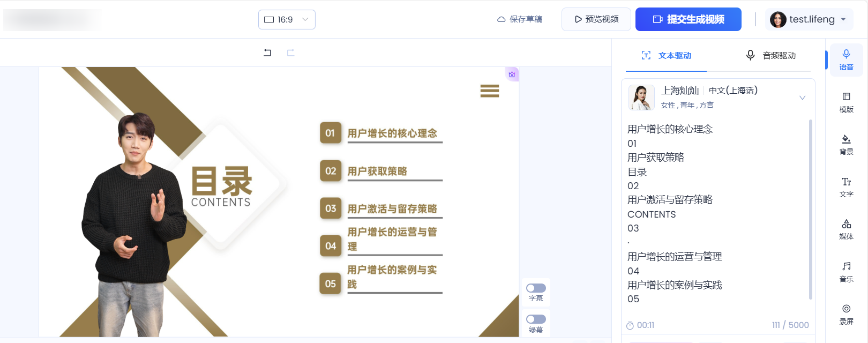Toggle the 字幕 subtitle switch
Image resolution: width=868 pixels, height=343 pixels.
click(536, 288)
